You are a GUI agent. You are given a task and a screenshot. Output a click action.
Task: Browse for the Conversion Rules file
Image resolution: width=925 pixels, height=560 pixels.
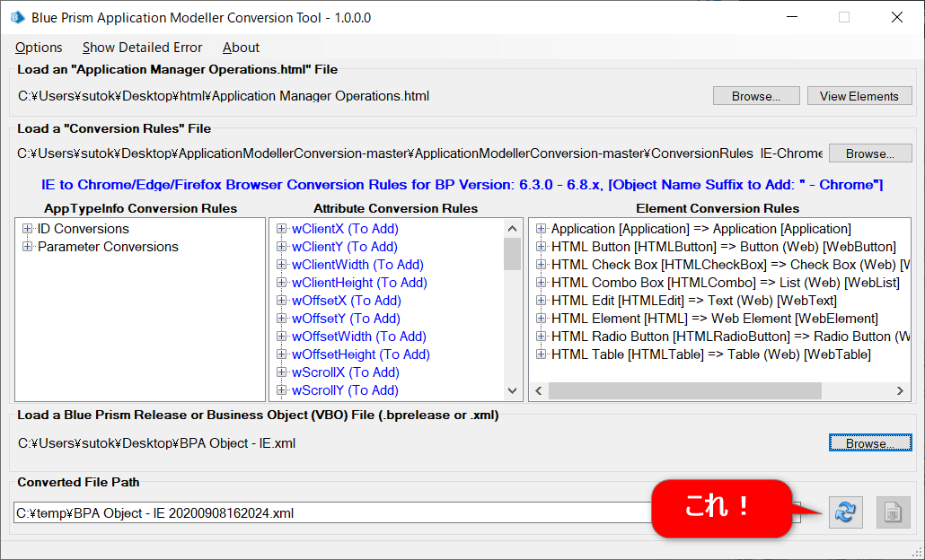869,153
